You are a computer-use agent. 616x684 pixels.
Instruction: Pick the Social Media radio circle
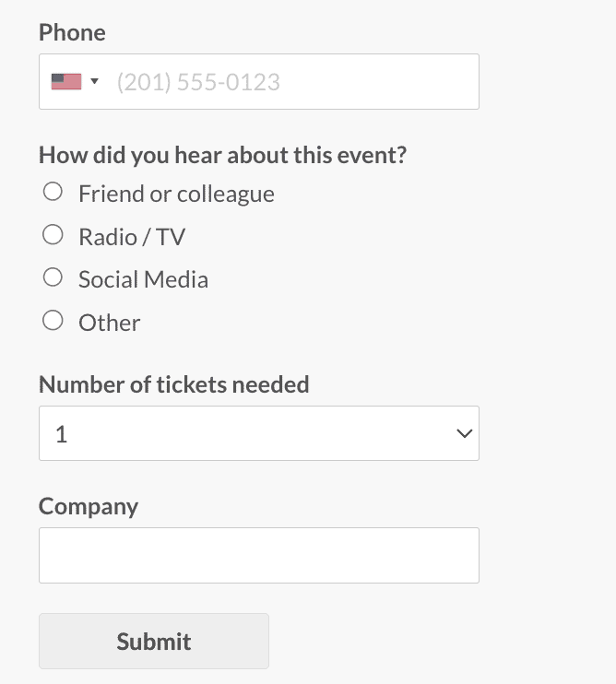(53, 277)
